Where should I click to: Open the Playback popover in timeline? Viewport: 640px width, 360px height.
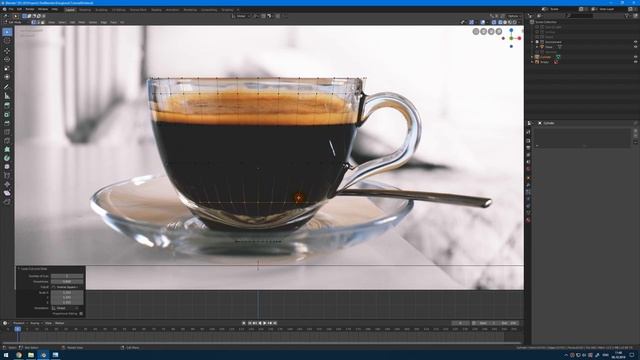point(19,323)
